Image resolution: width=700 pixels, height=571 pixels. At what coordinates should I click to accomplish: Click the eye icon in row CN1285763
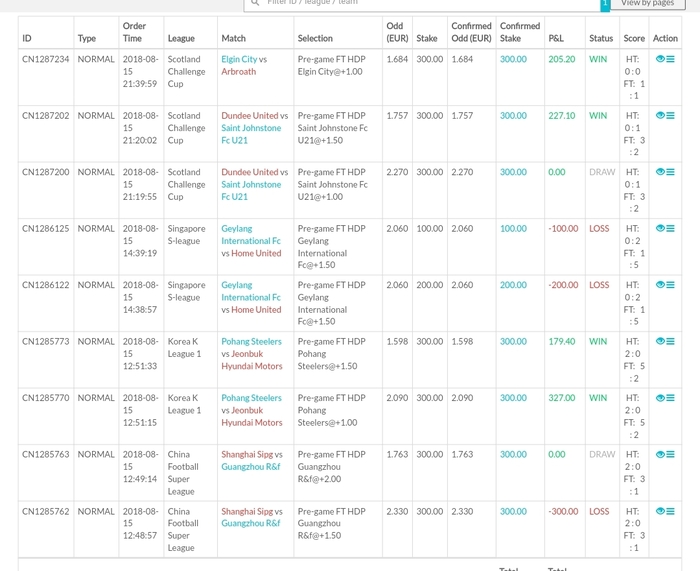click(x=660, y=454)
